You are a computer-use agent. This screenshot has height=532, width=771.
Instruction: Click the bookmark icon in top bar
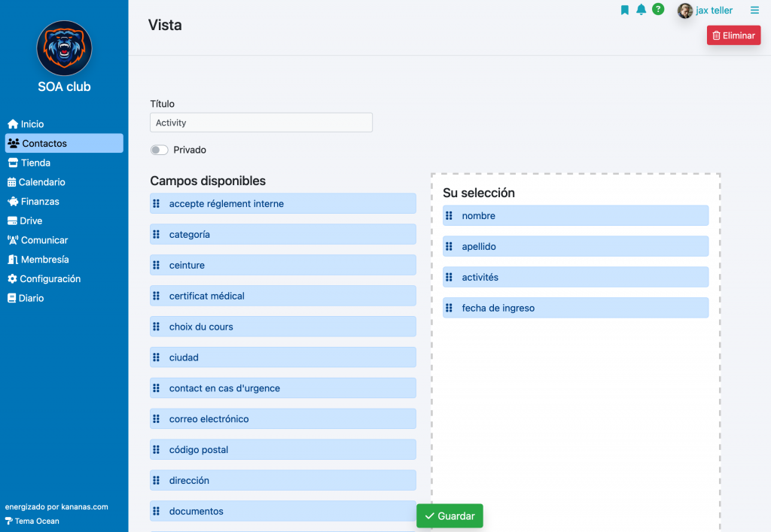pyautogui.click(x=624, y=10)
